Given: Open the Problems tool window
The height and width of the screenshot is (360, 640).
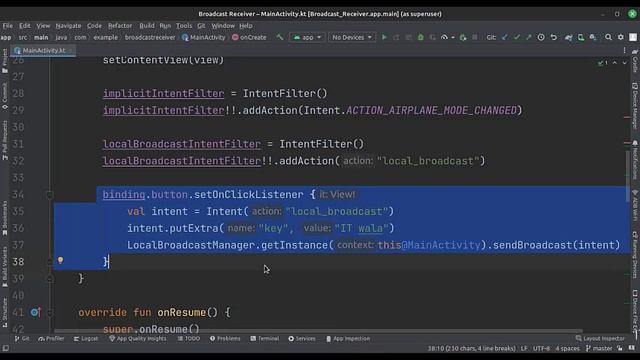Looking at the screenshot, I should click(x=225, y=338).
